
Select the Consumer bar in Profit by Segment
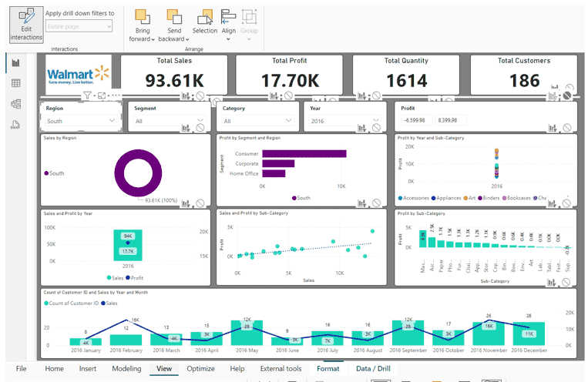(304, 154)
